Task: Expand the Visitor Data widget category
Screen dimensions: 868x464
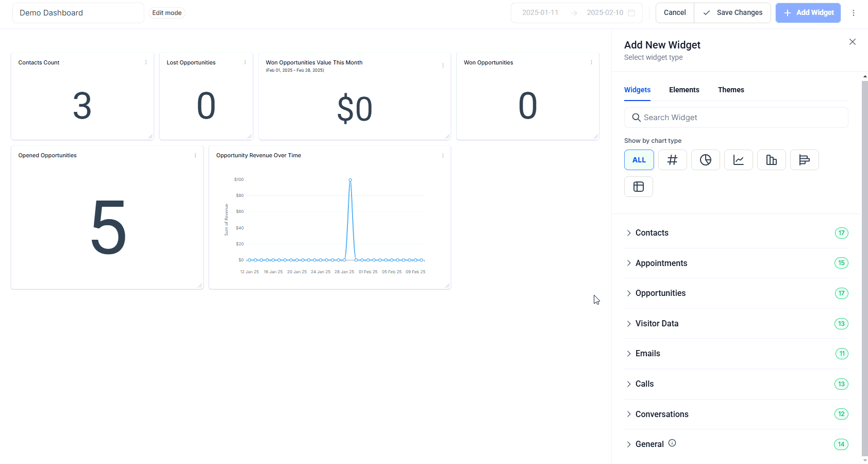Action: 657,324
